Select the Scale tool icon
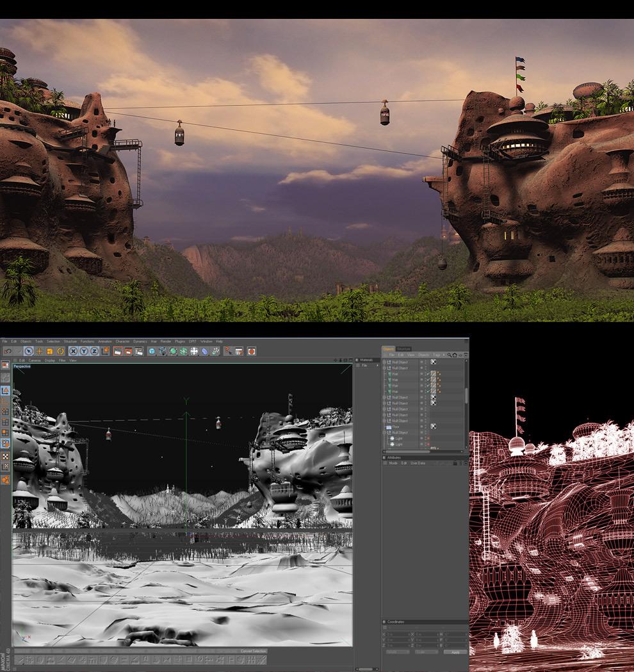This screenshot has width=634, height=672. 50,351
